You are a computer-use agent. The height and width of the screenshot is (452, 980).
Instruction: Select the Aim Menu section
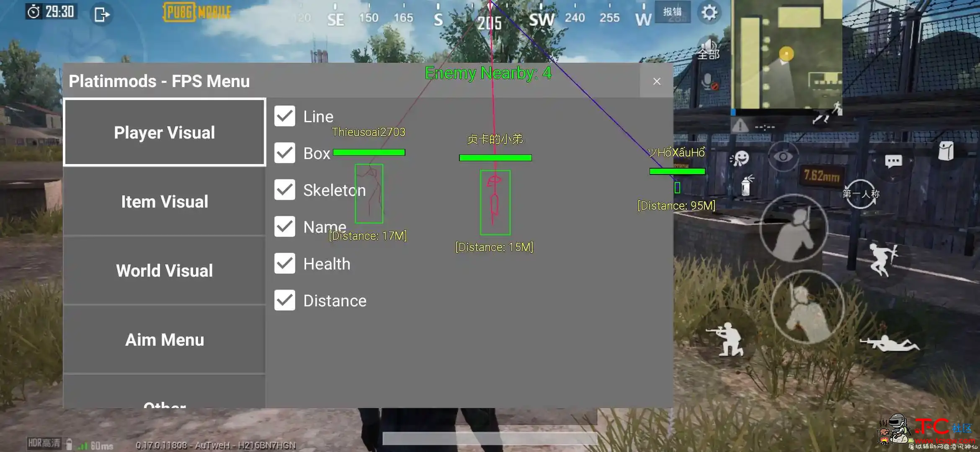165,339
